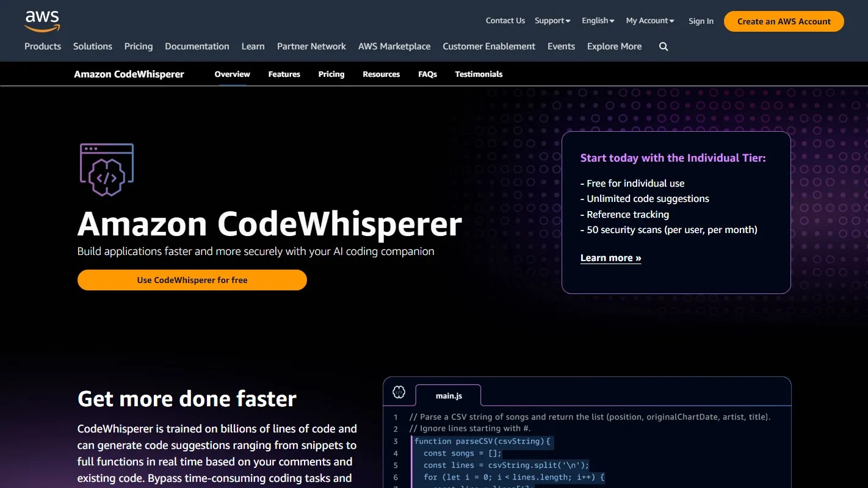Image resolution: width=868 pixels, height=488 pixels.
Task: Select the Testimonials tab
Action: 479,74
